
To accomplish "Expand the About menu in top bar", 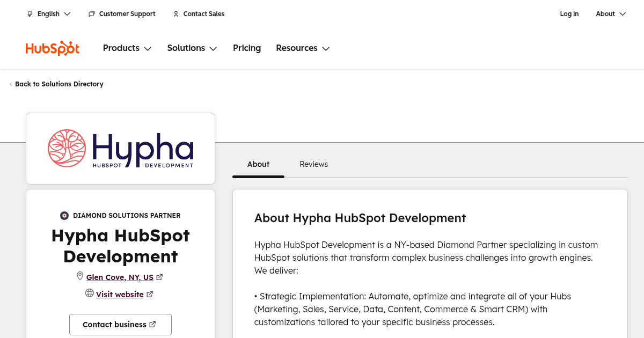I will pyautogui.click(x=611, y=14).
